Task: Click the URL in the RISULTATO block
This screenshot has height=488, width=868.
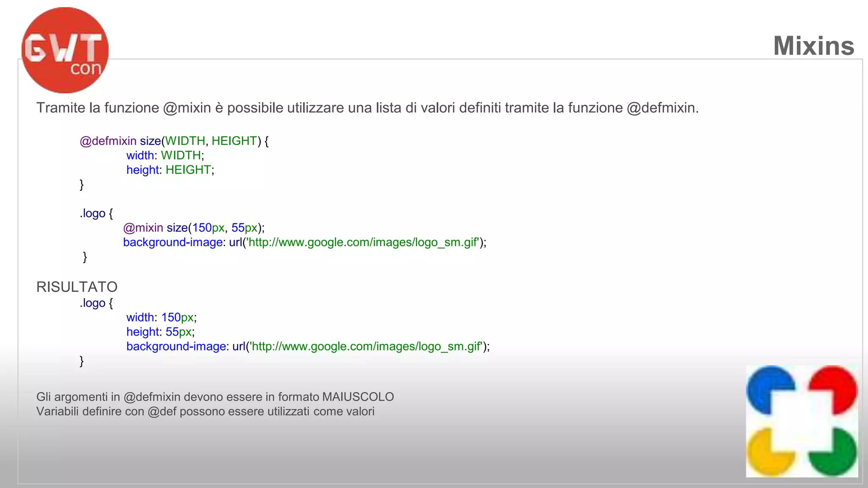Action: [367, 347]
